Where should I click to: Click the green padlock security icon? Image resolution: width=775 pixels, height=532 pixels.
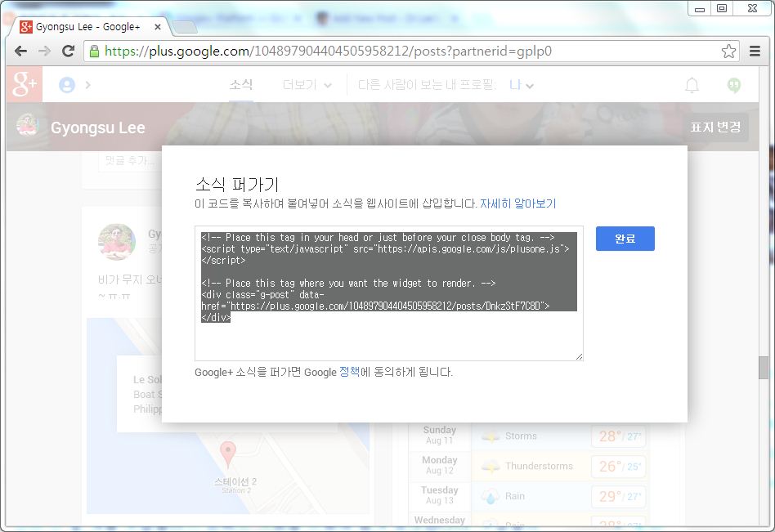[94, 51]
